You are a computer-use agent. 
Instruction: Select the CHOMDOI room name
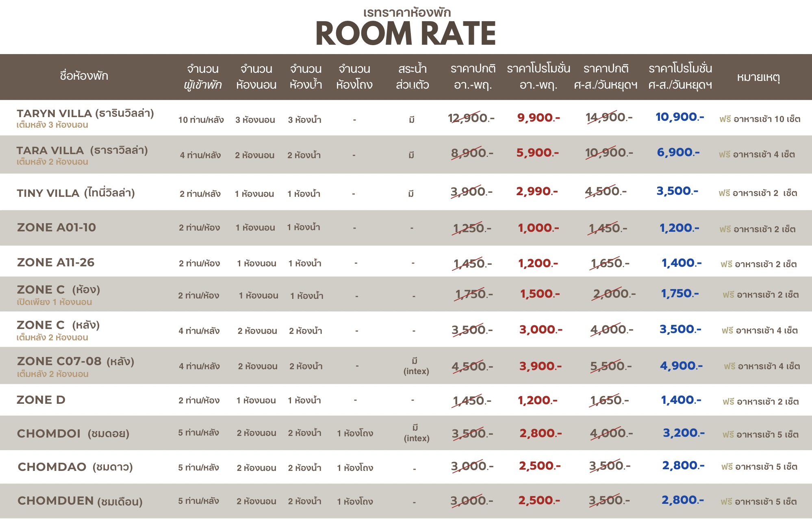point(73,433)
